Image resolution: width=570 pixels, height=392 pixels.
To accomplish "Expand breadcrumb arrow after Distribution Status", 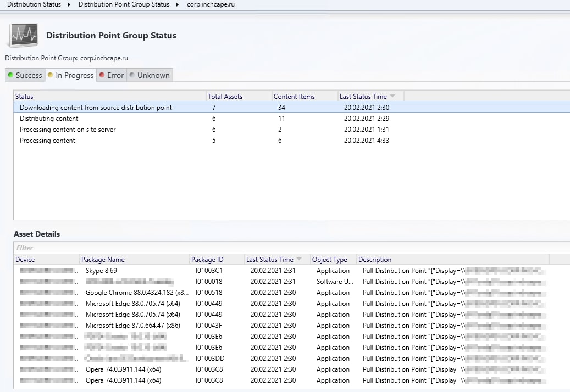I will pyautogui.click(x=70, y=4).
